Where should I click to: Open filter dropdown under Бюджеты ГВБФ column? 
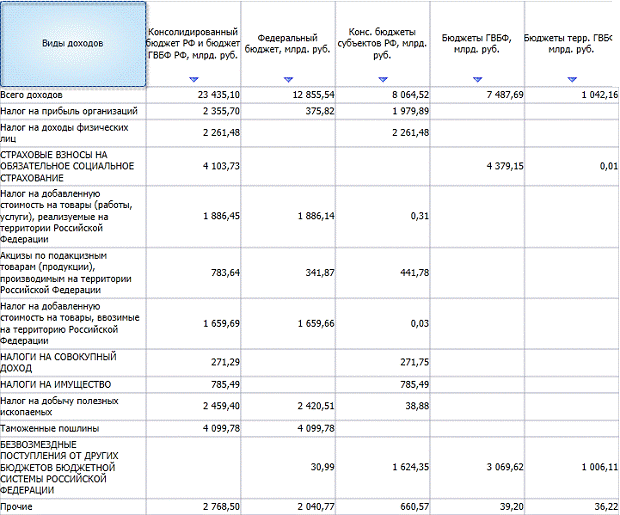tap(477, 80)
